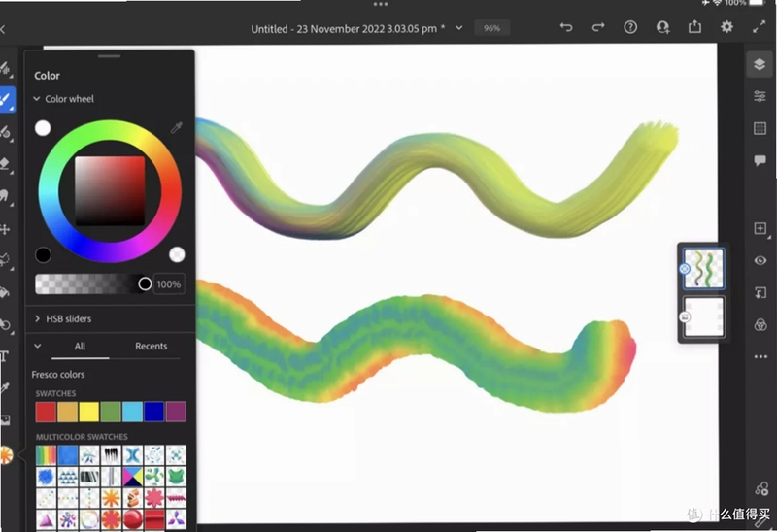
Task: Open the Help menu icon
Action: (x=630, y=27)
